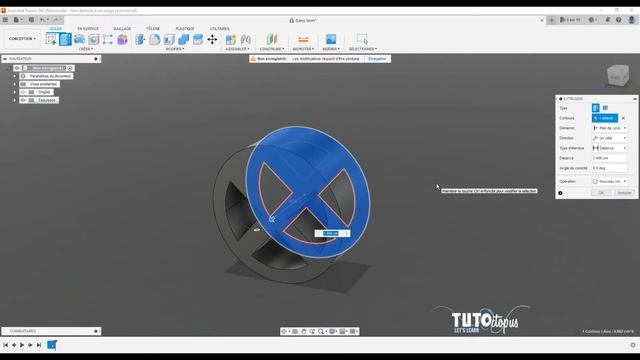Click the Enregistrer link in warning bar
Viewport: 640px width, 360px height.
(377, 59)
